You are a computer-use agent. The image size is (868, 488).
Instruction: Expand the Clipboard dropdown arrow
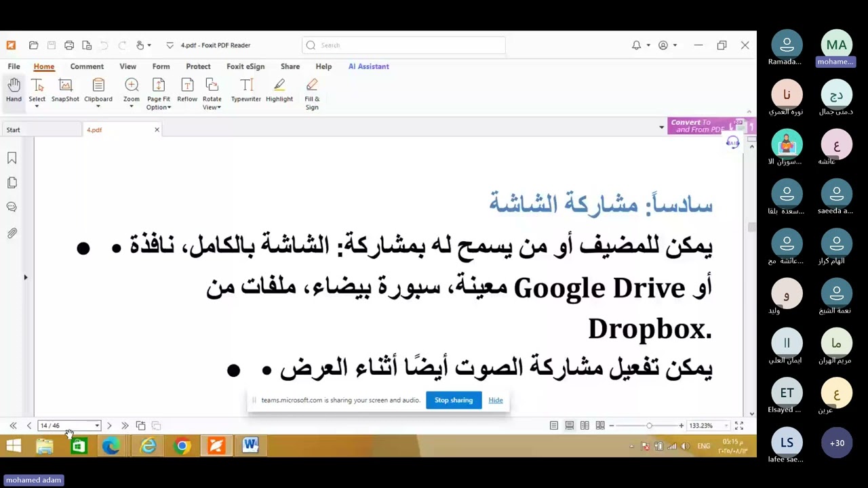pyautogui.click(x=98, y=107)
